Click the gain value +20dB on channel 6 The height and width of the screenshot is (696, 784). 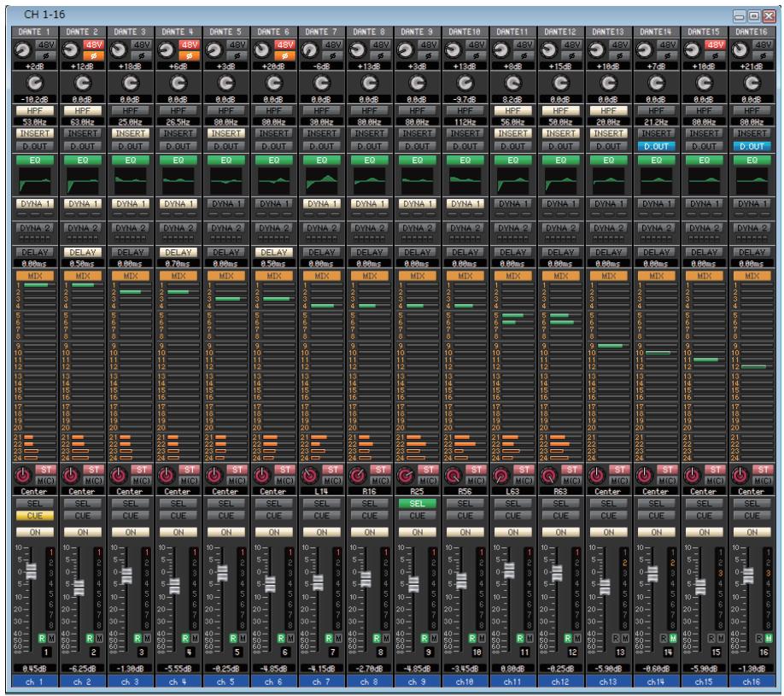point(274,66)
